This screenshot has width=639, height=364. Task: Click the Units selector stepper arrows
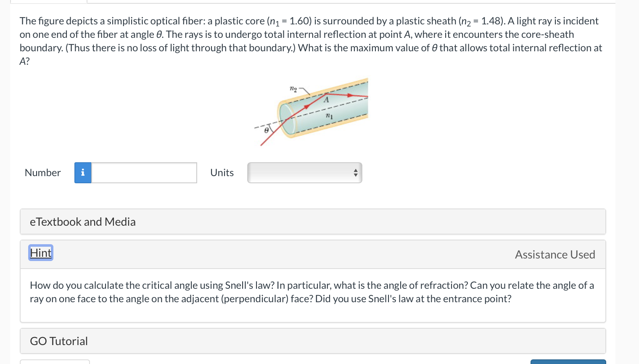point(355,172)
